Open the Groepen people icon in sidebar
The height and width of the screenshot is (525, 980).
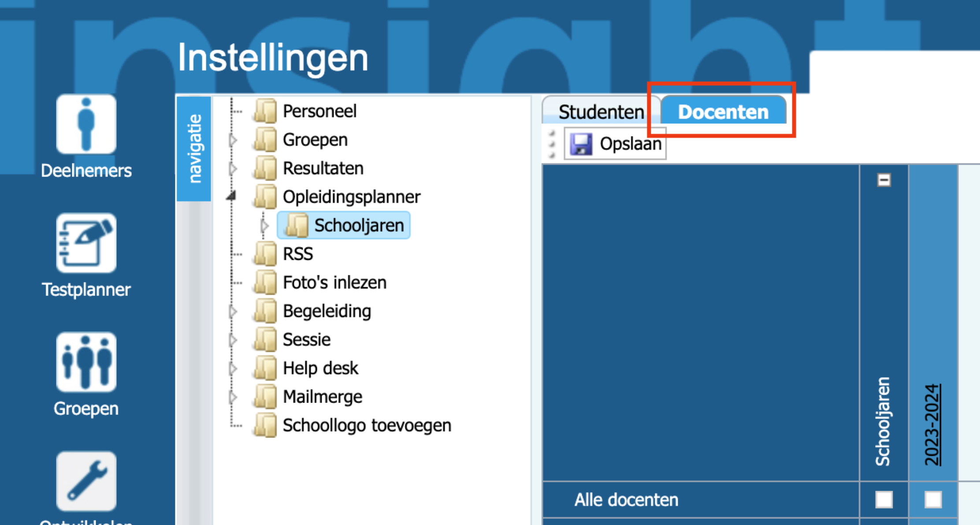(x=86, y=362)
